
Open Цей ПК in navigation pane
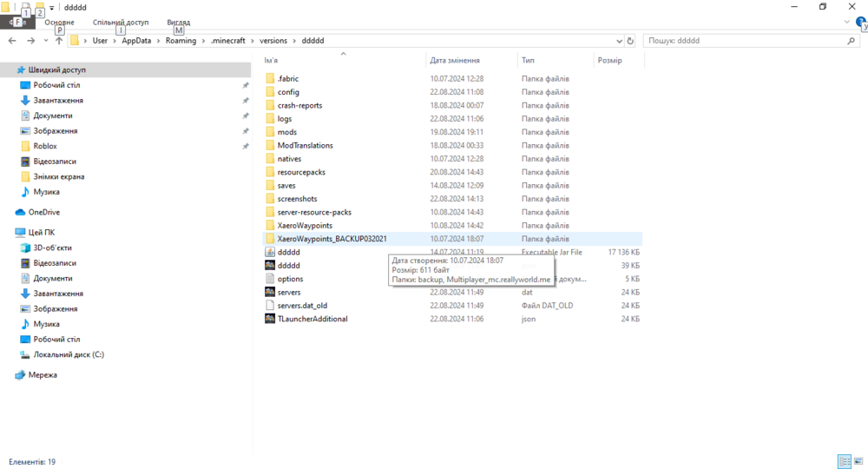(x=42, y=233)
